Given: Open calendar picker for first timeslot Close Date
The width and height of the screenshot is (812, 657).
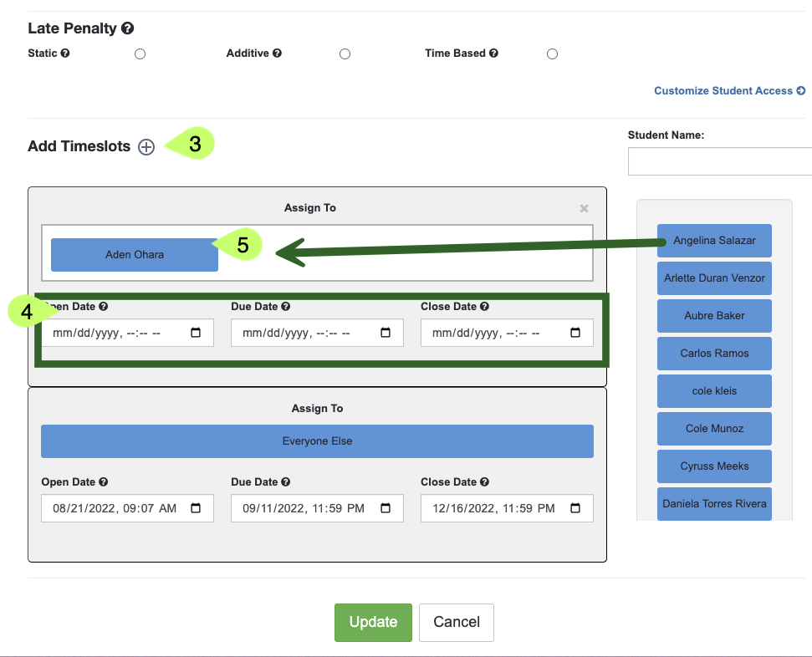Looking at the screenshot, I should (575, 333).
